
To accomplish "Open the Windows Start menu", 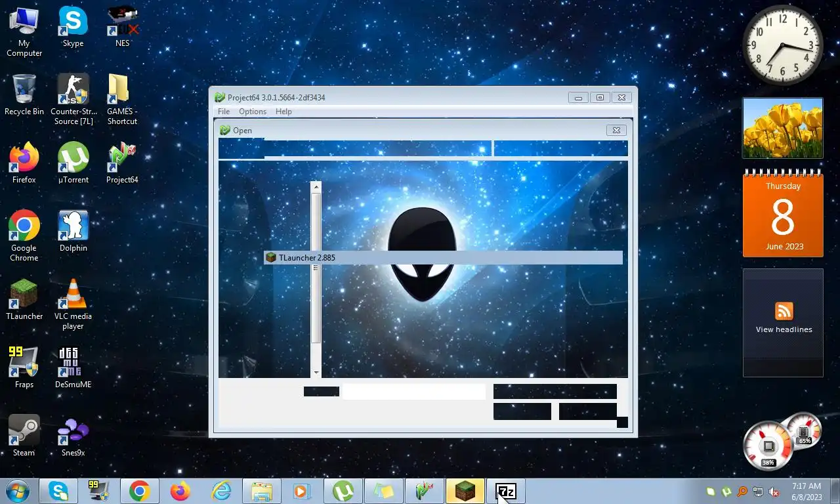I will pyautogui.click(x=17, y=491).
